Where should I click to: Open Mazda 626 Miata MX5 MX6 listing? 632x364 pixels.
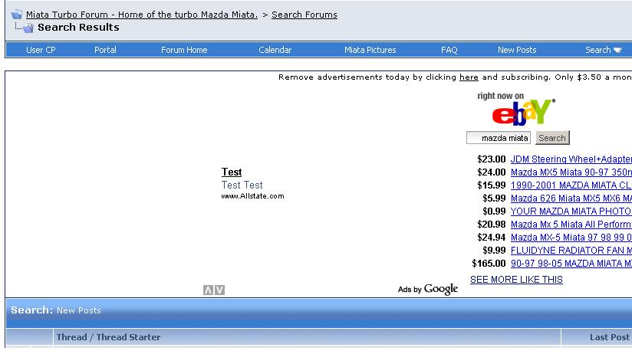coord(571,198)
